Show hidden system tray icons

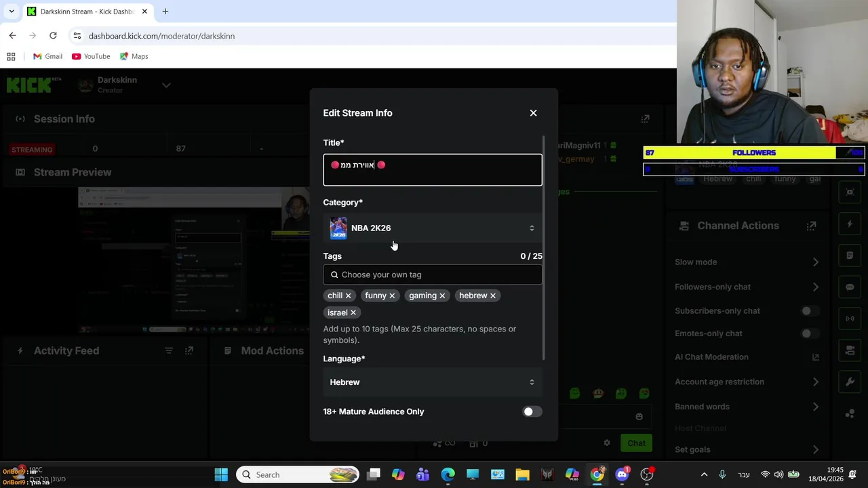tap(704, 475)
